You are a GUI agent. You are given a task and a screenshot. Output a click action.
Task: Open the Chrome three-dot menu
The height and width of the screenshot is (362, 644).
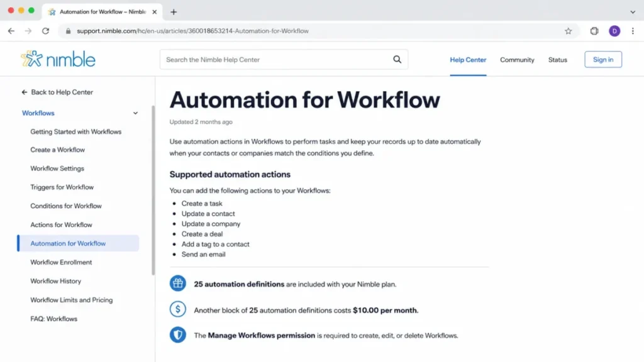[x=633, y=31]
